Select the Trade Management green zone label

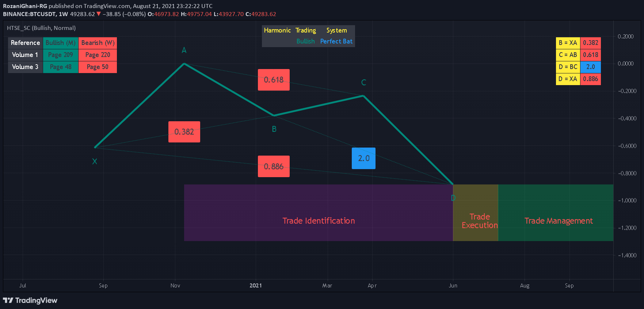pyautogui.click(x=559, y=221)
